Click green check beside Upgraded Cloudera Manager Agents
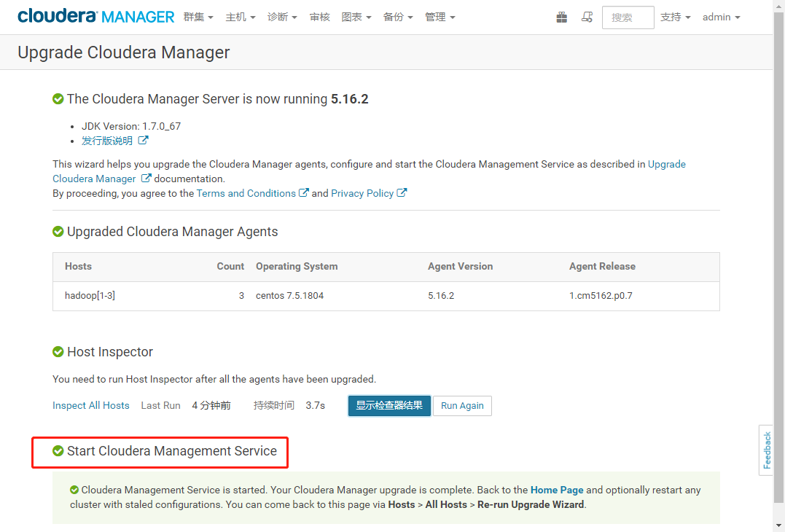The image size is (785, 532). click(58, 232)
